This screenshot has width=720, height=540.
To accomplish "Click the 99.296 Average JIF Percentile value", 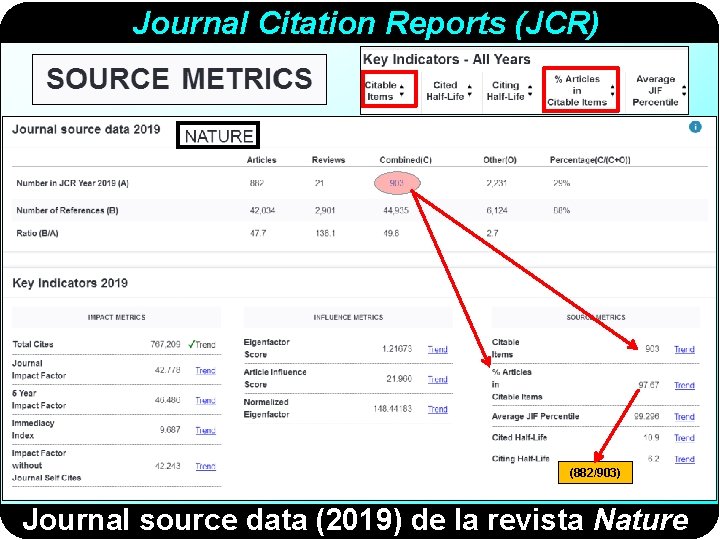I will 647,416.
